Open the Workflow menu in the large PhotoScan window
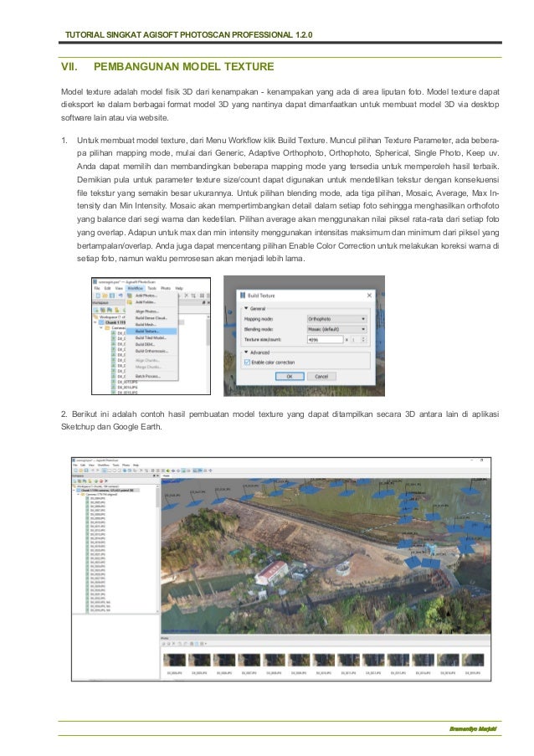The height and width of the screenshot is (756, 534). click(x=104, y=465)
